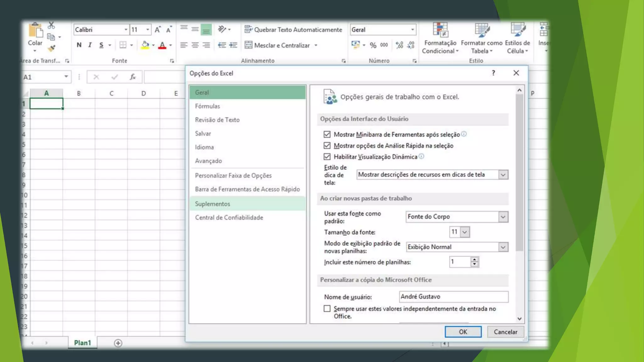Image resolution: width=644 pixels, height=362 pixels.
Task: Click the percent style icon
Action: 373,45
